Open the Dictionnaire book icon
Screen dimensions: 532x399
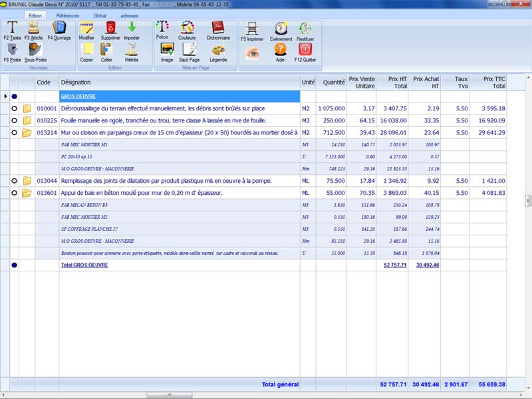click(x=218, y=27)
